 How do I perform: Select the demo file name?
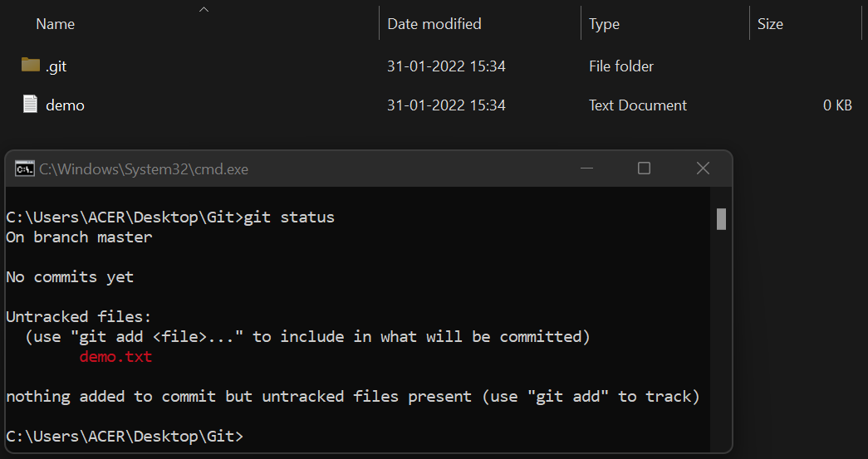[x=65, y=105]
